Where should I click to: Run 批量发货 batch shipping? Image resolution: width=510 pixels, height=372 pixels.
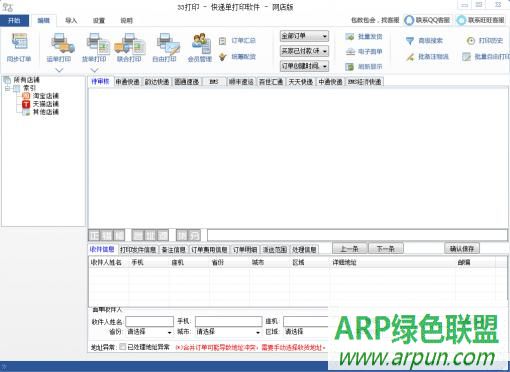[364, 36]
